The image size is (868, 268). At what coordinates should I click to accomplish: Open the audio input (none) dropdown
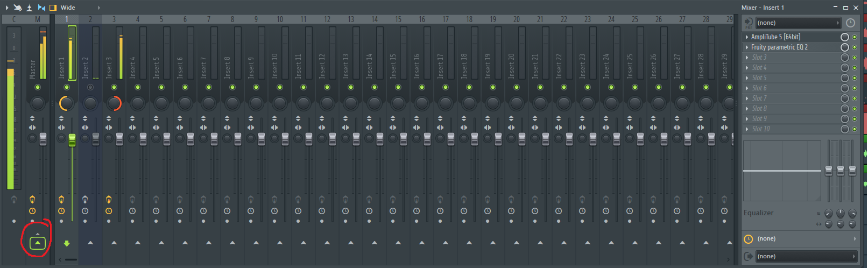click(798, 23)
